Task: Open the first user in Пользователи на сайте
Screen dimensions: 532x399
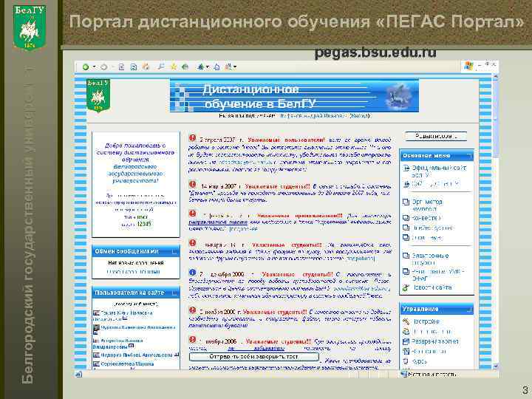Action: click(127, 313)
